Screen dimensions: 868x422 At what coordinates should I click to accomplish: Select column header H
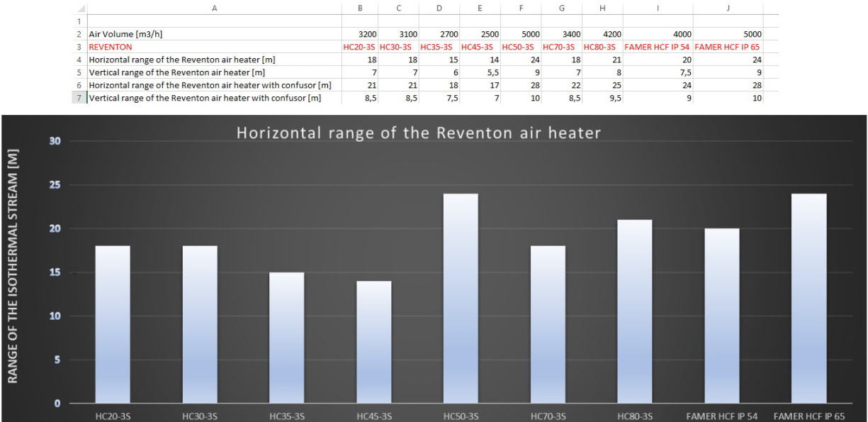pyautogui.click(x=602, y=8)
